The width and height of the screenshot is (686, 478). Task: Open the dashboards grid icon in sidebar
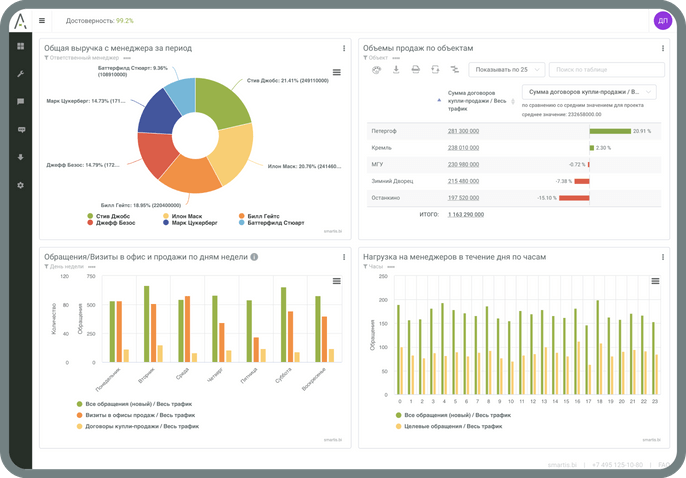(20, 47)
